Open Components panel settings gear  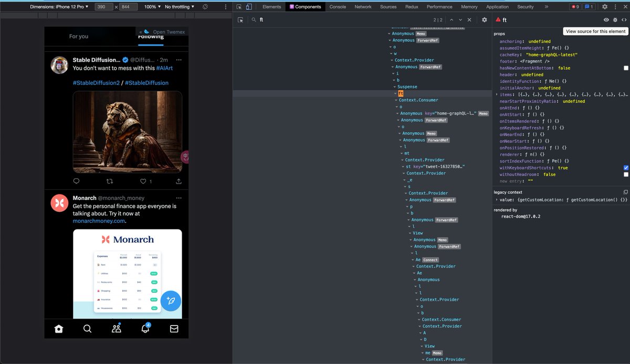485,20
